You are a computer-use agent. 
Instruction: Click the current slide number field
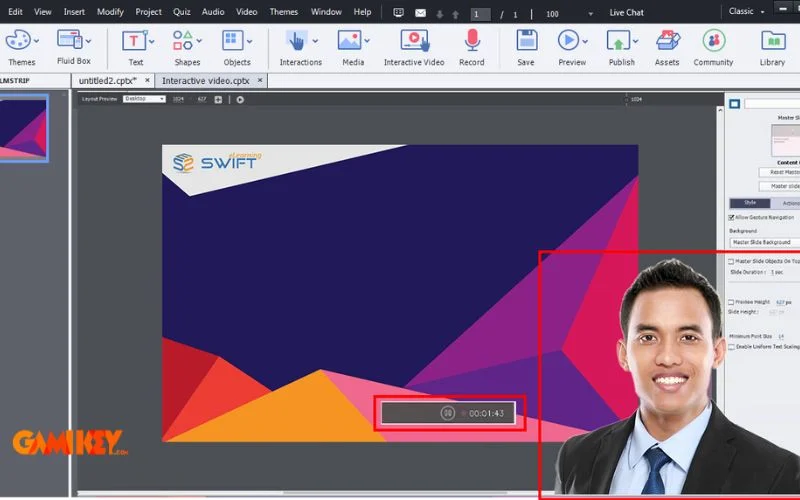tap(480, 14)
